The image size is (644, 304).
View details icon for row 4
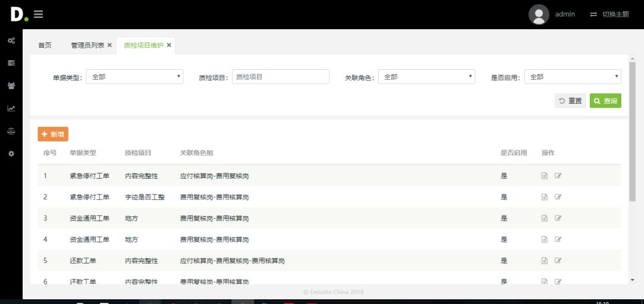tap(544, 240)
